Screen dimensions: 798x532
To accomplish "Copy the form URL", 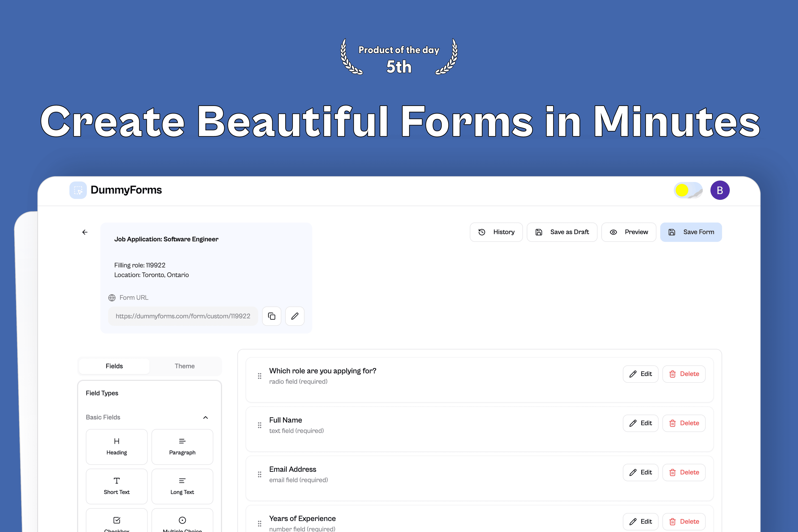I will click(272, 316).
